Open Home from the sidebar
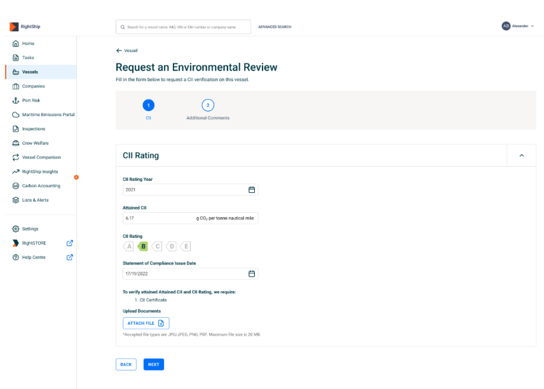 point(41,43)
